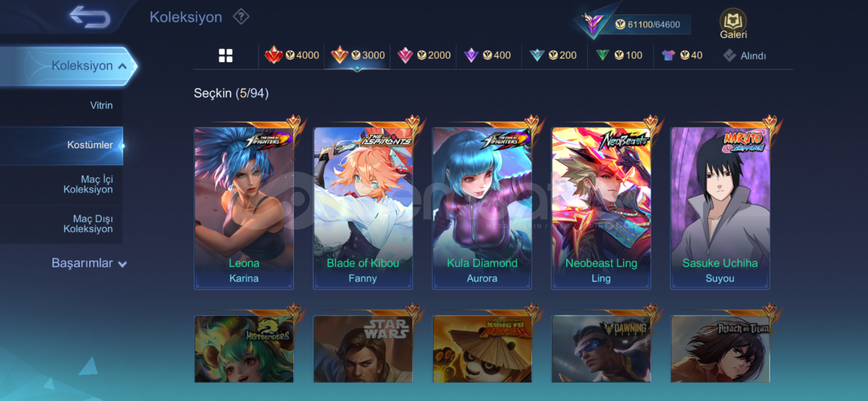Filter by the shirt icon 40-point tier
868x401 pixels.
pyautogui.click(x=682, y=55)
